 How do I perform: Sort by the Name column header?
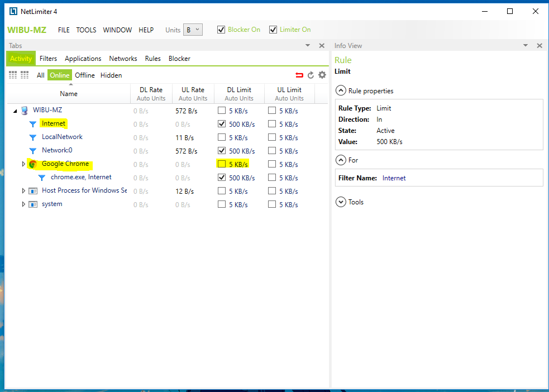coord(69,94)
